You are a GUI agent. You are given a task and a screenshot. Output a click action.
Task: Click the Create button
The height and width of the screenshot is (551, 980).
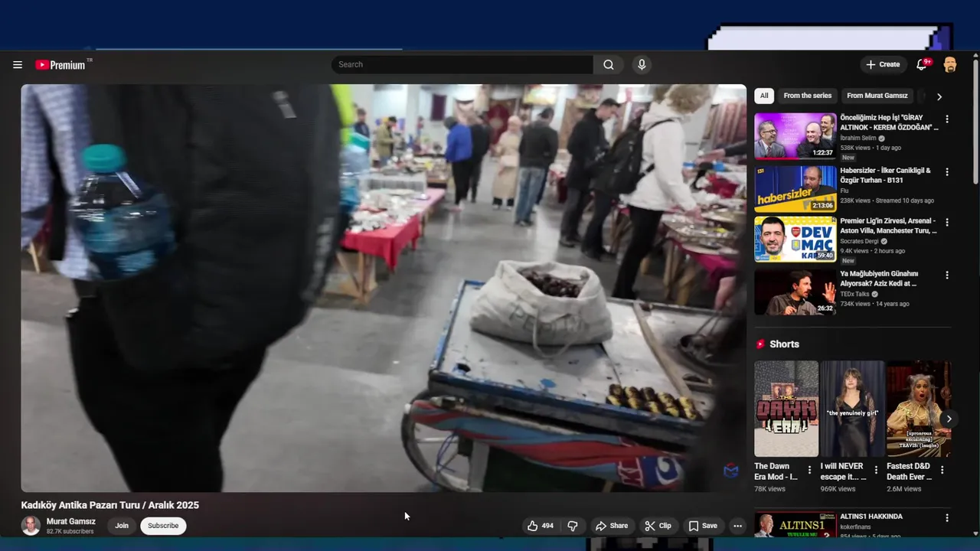coord(884,65)
